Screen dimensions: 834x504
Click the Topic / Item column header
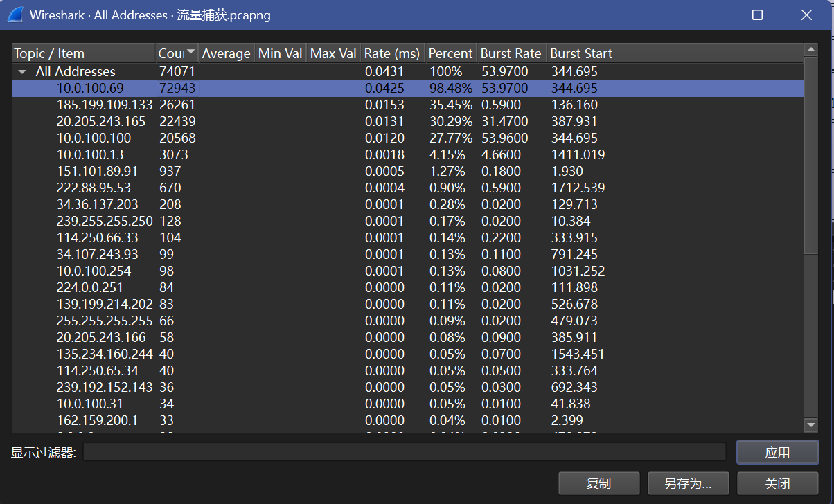tap(82, 53)
